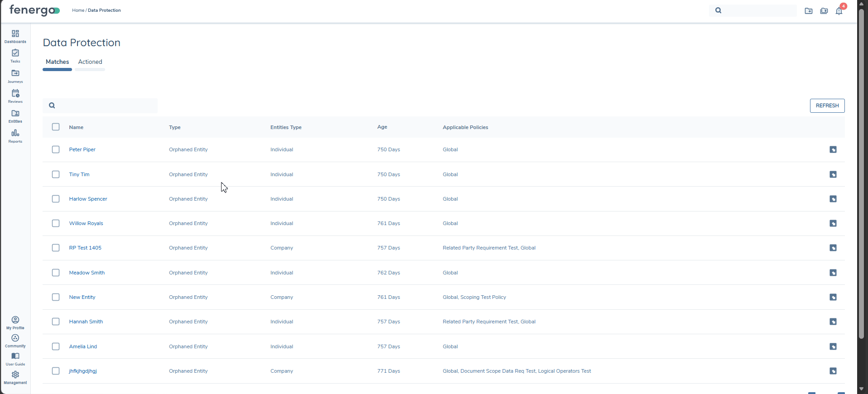This screenshot has height=394, width=868.
Task: Check the Tiny Tim row checkbox
Action: pyautogui.click(x=56, y=174)
